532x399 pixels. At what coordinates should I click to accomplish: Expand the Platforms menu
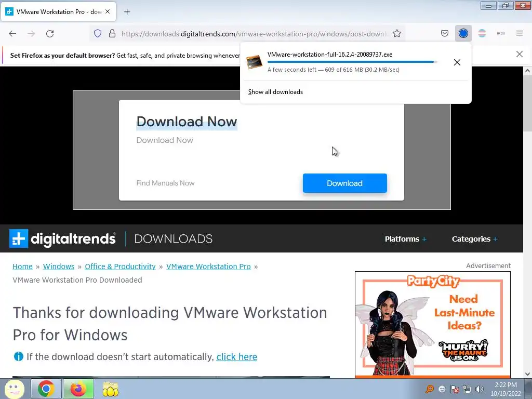tap(405, 239)
